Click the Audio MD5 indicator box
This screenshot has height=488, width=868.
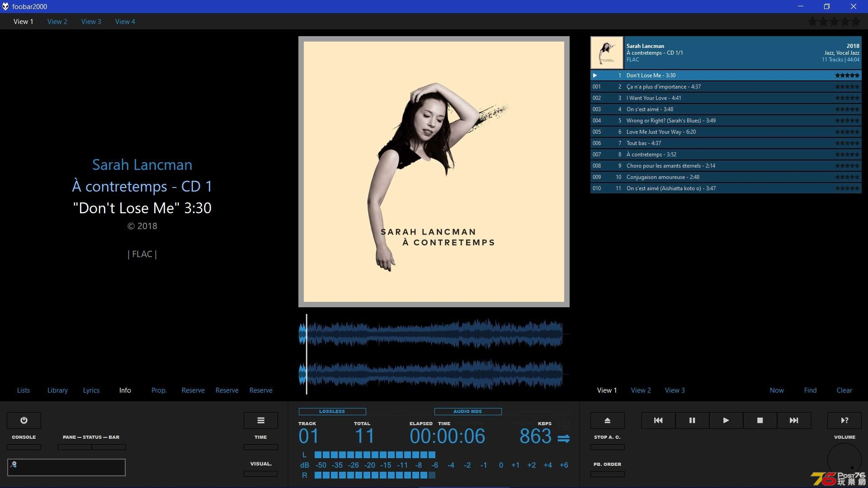pyautogui.click(x=468, y=412)
